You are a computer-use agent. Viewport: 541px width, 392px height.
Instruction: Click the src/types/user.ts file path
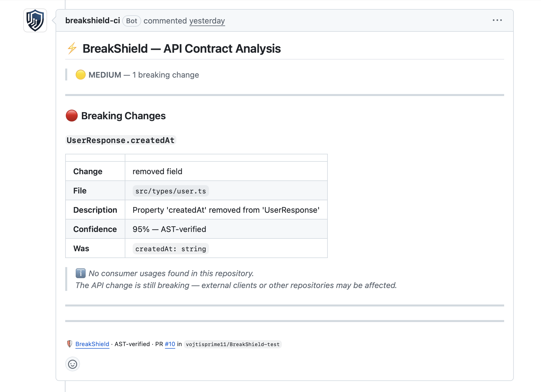click(171, 191)
